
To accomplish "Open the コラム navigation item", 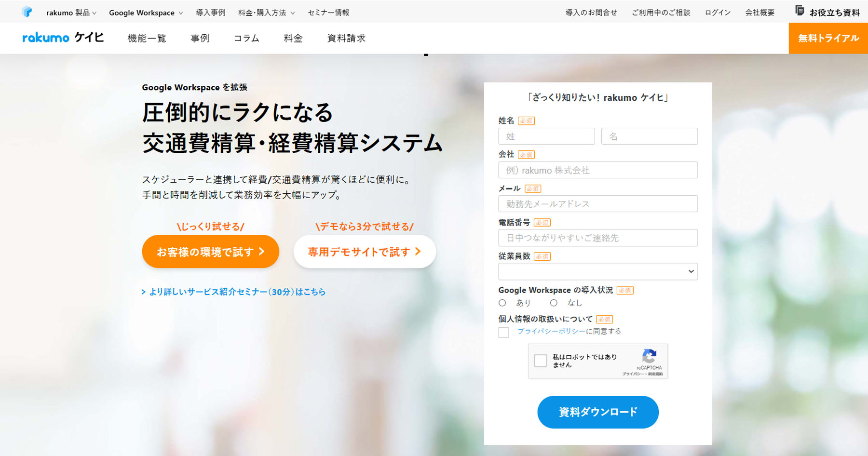I will pos(246,38).
